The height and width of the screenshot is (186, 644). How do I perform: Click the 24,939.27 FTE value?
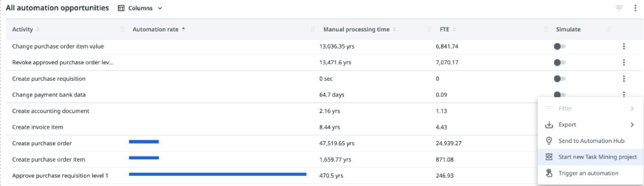pos(449,143)
